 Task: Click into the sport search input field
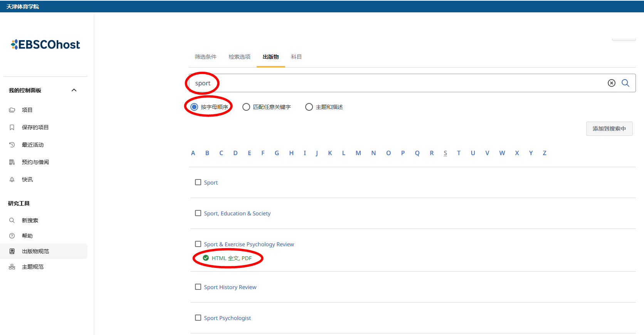(385, 83)
